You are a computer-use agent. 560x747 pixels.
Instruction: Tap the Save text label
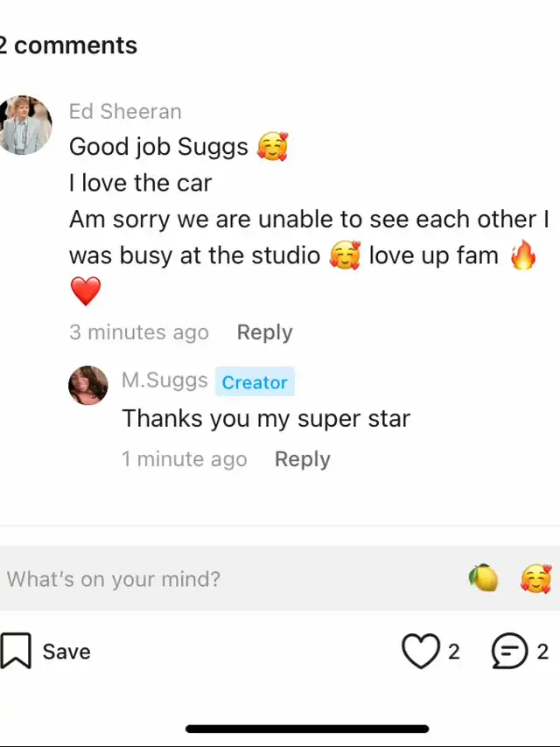[x=66, y=652]
